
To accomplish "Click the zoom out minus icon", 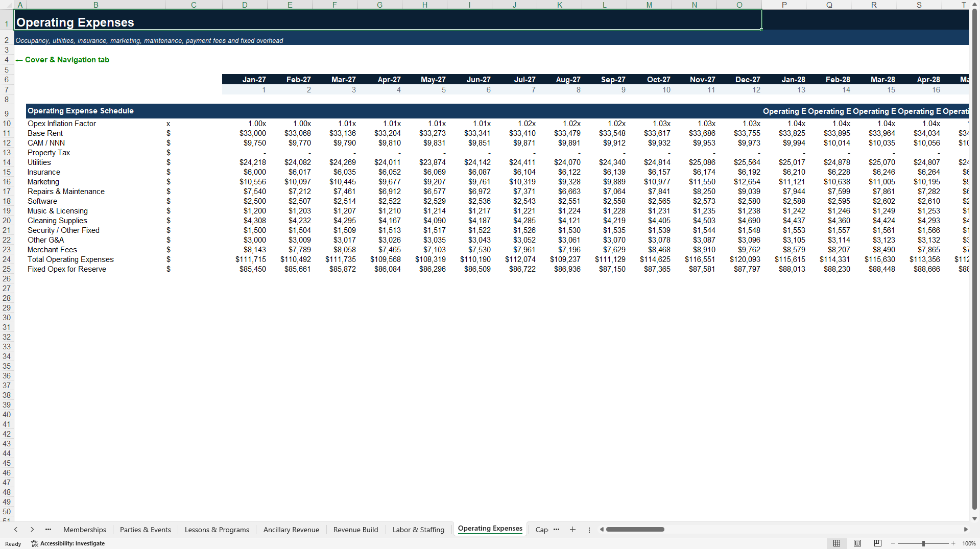I will tap(893, 543).
